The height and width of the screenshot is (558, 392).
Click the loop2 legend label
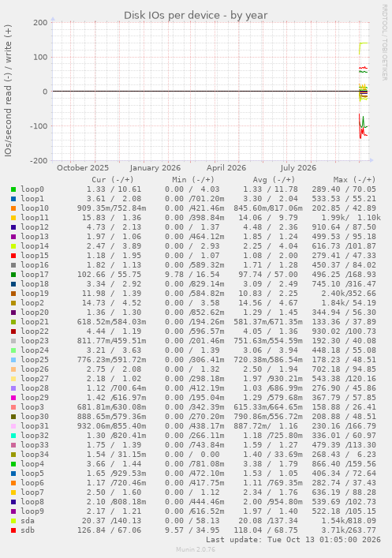pyautogui.click(x=32, y=303)
